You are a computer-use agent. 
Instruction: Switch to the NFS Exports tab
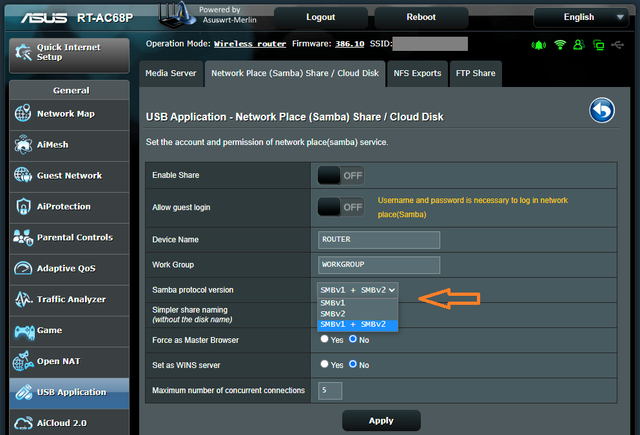pyautogui.click(x=417, y=73)
